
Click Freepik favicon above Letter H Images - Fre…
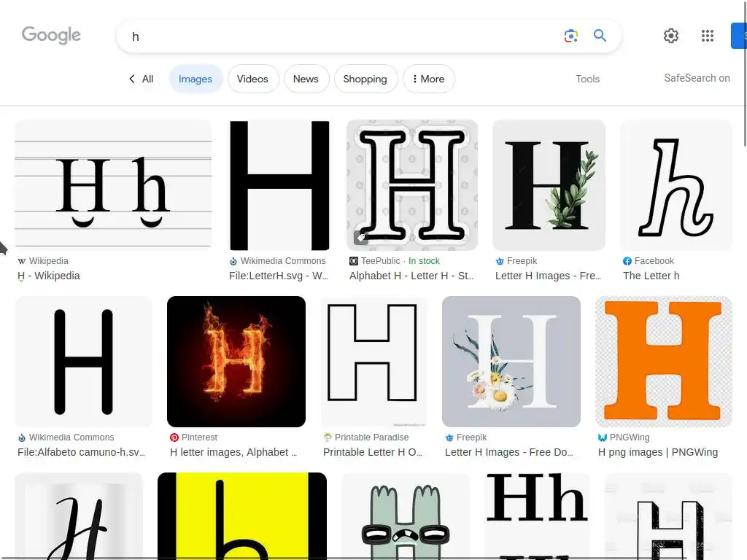(x=500, y=261)
